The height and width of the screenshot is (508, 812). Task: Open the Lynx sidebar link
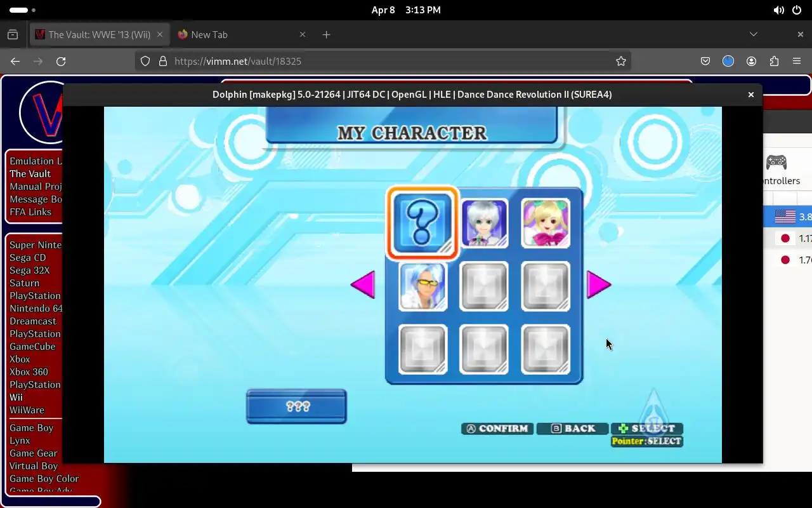pos(20,440)
